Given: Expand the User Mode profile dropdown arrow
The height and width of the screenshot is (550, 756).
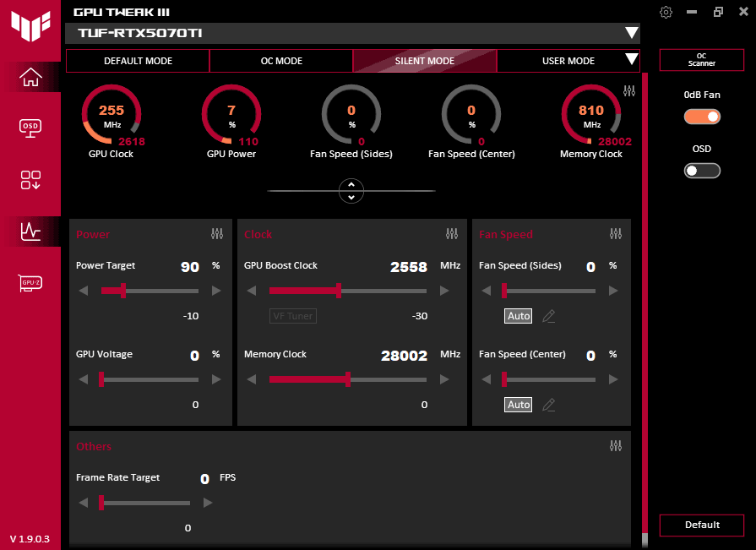Looking at the screenshot, I should tap(631, 59).
